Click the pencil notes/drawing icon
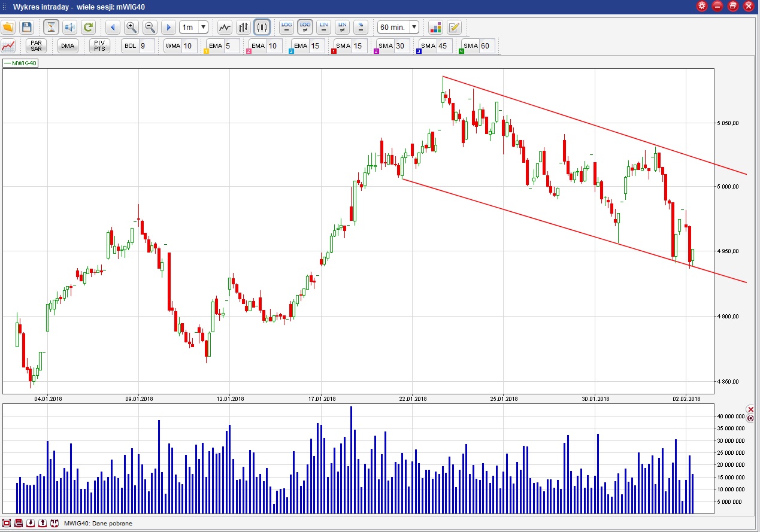 (454, 27)
